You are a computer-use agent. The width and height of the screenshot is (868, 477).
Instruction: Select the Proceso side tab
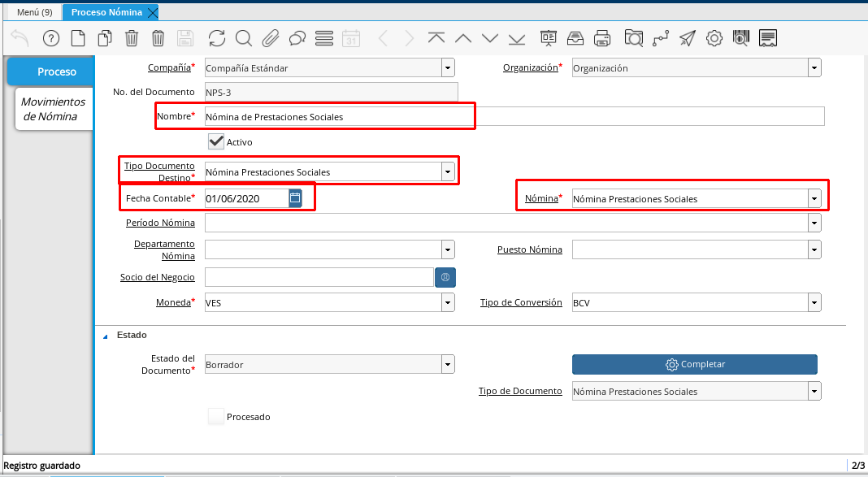[50, 72]
